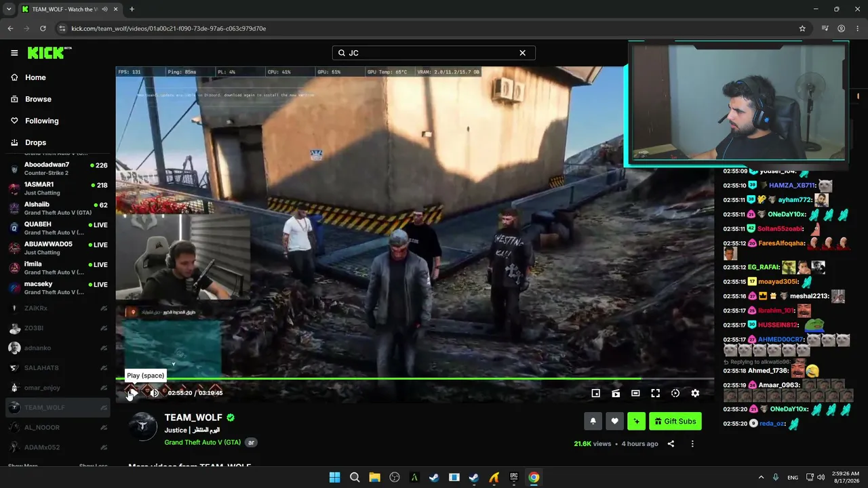
Task: Open Chrome profile avatar menu
Action: [842, 28]
